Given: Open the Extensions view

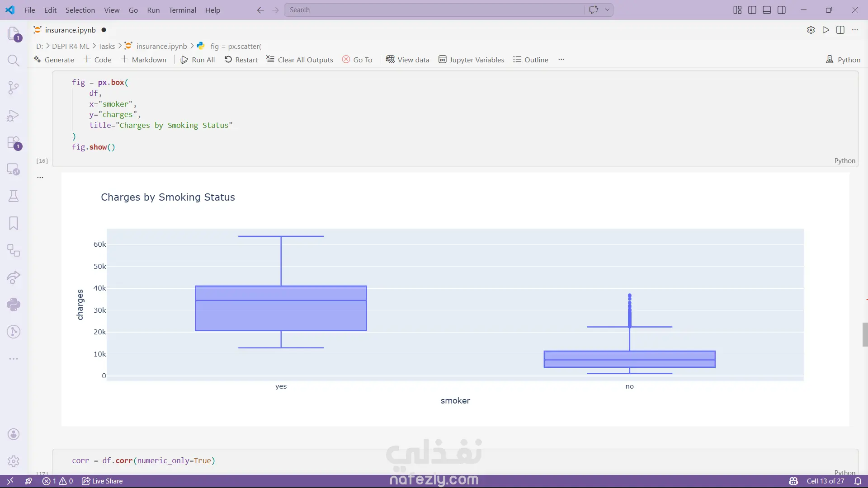Looking at the screenshot, I should click(14, 142).
